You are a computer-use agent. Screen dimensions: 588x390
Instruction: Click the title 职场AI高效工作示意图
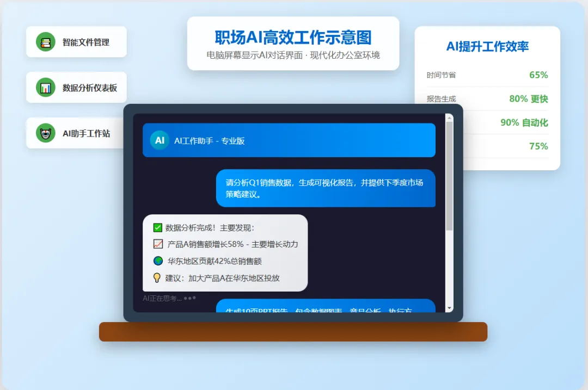point(293,38)
